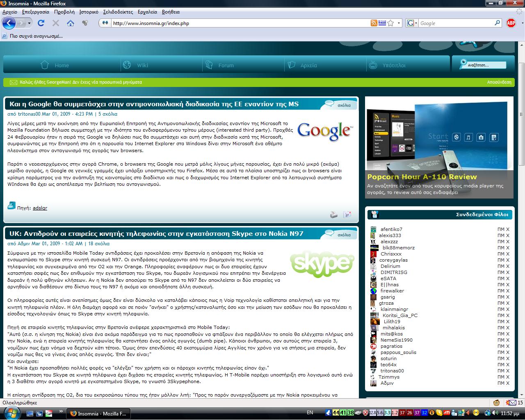Click the EN language indicator
Viewport: 525px width, 420px height.
[310, 413]
